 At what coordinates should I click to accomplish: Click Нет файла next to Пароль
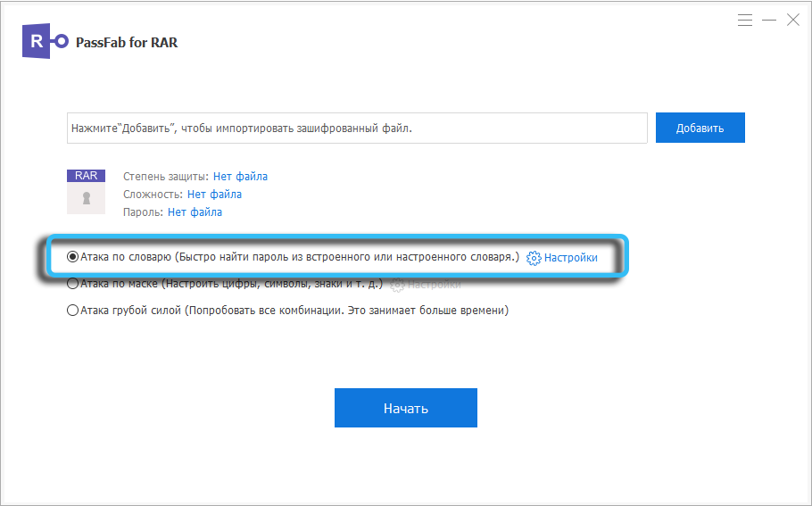(195, 212)
